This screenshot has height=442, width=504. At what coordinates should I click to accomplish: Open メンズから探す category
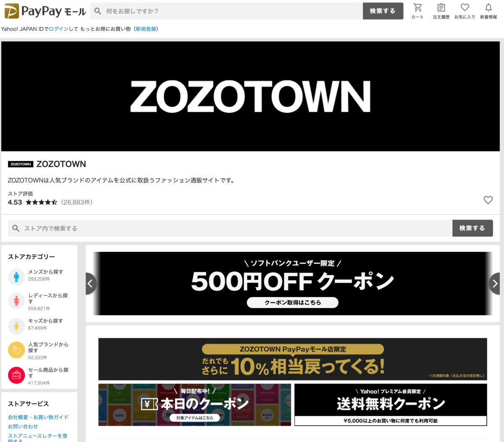pyautogui.click(x=46, y=272)
